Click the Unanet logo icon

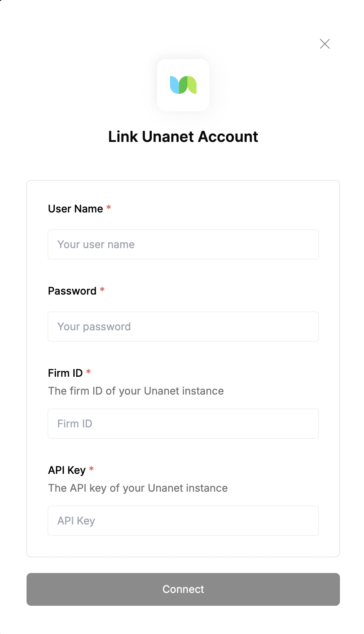[183, 85]
